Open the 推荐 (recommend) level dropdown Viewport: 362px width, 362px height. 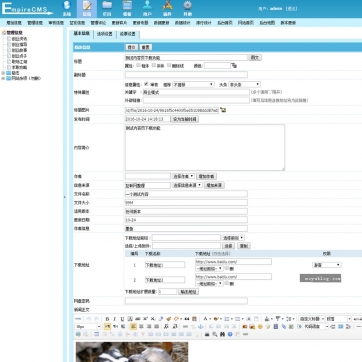click(193, 85)
